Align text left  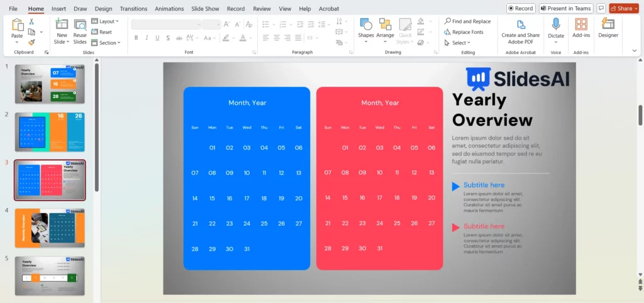266,38
